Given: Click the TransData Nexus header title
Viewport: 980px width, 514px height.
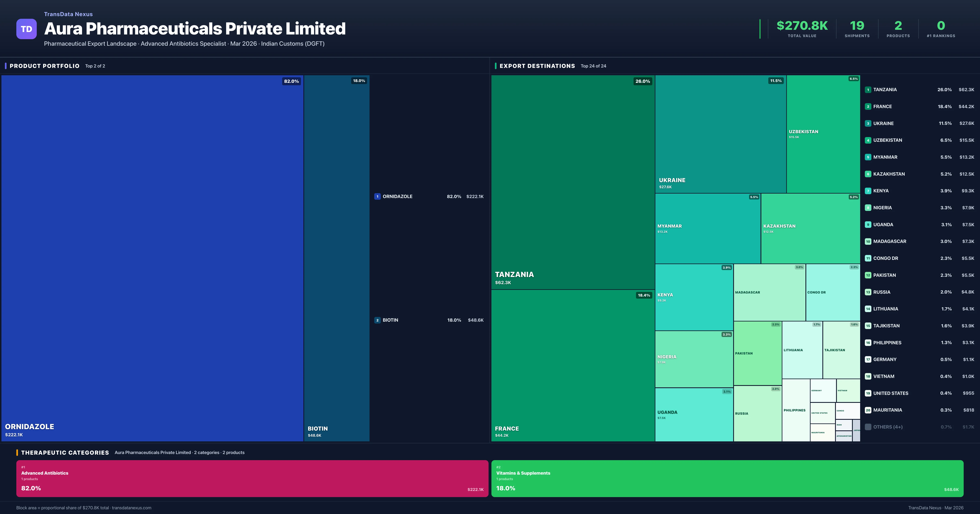Looking at the screenshot, I should 68,14.
